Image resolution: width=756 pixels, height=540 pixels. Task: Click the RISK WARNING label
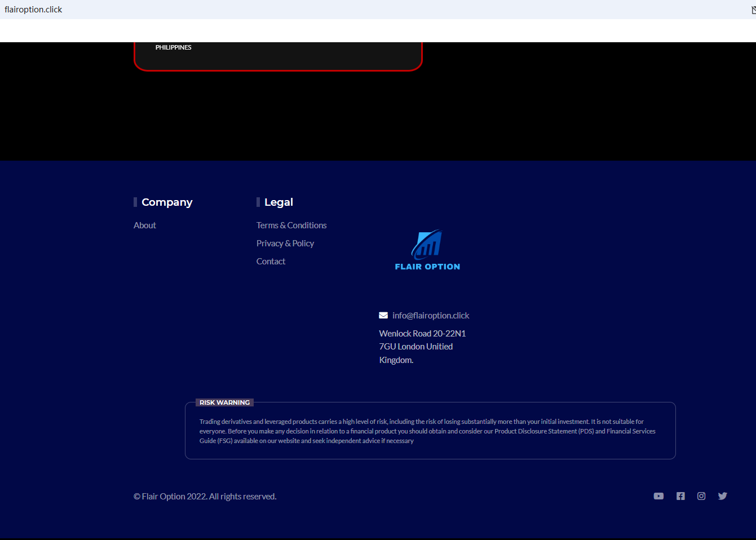click(x=224, y=402)
